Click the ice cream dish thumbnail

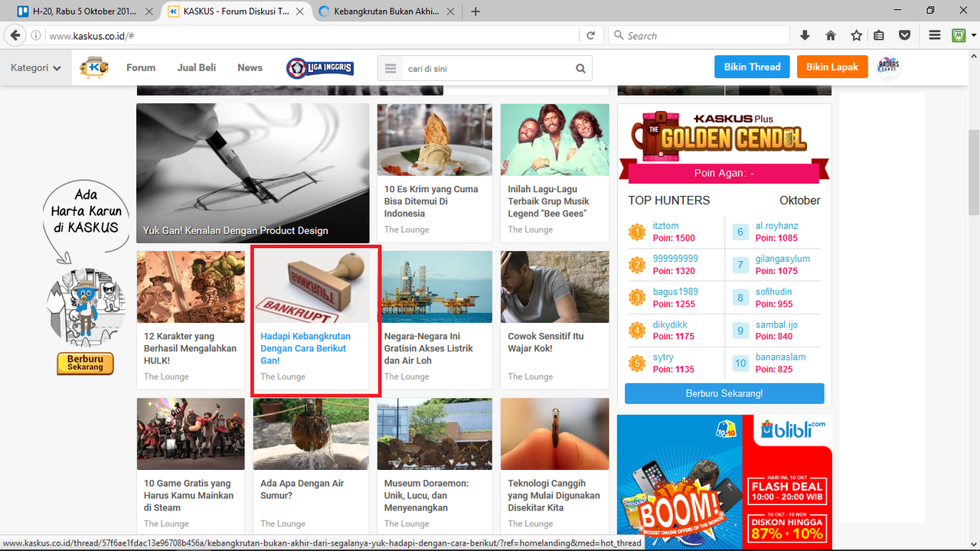pyautogui.click(x=435, y=139)
